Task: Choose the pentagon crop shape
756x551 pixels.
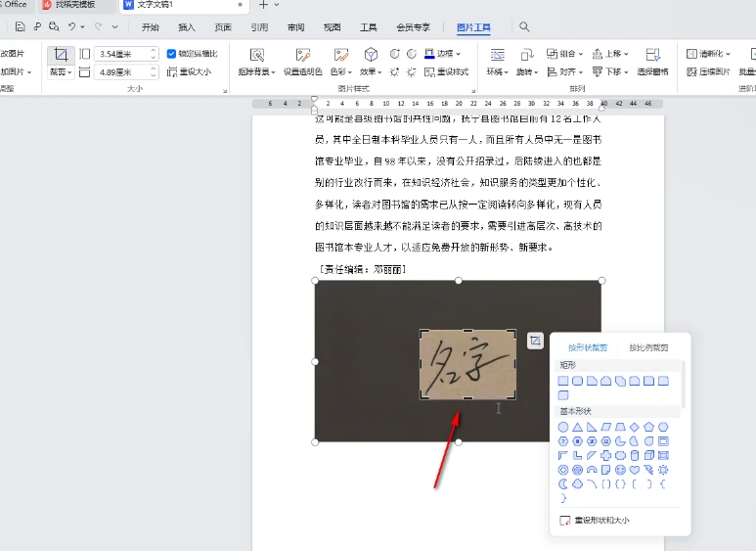Action: [x=649, y=427]
